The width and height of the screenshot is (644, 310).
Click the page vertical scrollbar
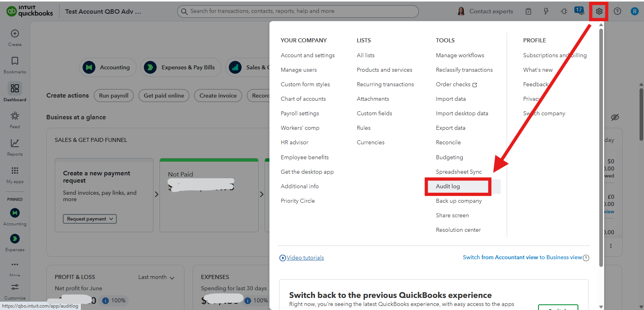(641, 115)
